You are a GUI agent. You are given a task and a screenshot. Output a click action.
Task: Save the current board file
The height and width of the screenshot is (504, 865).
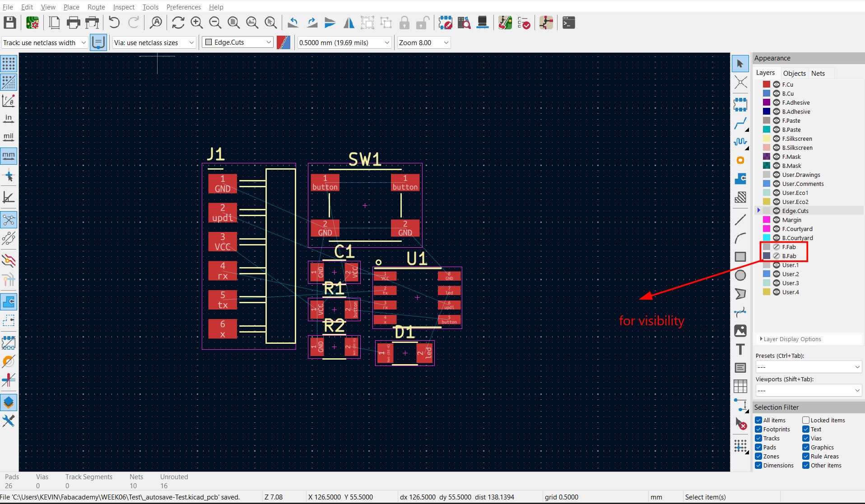click(9, 23)
